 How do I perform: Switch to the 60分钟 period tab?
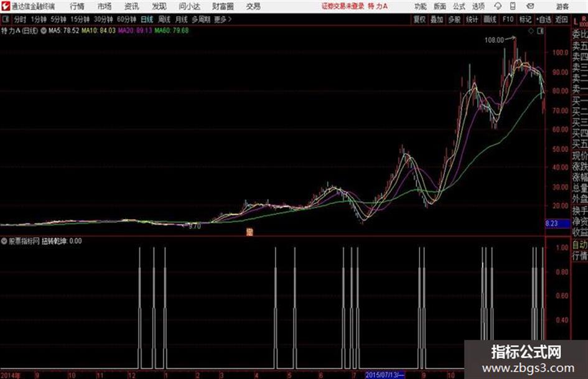tap(127, 19)
